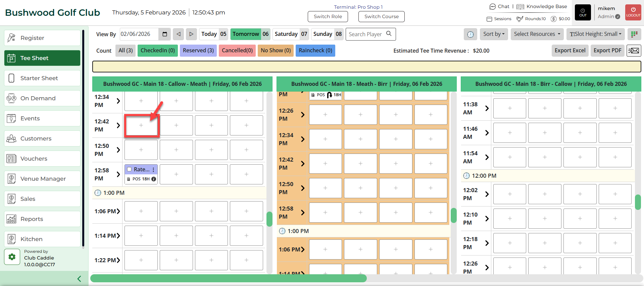Screen dimensions: 644x286
Task: Click the Export Excel button
Action: click(569, 51)
